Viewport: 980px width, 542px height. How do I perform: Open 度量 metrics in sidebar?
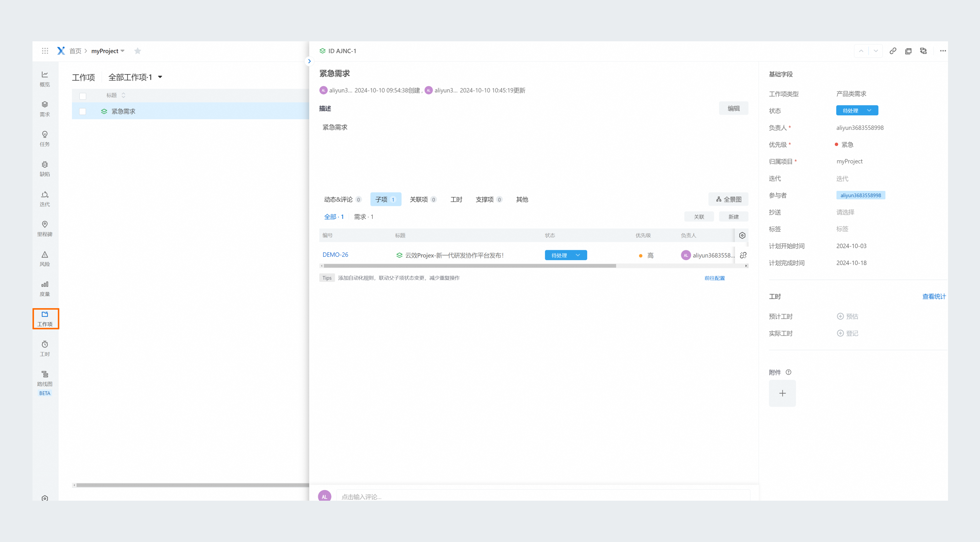pyautogui.click(x=45, y=289)
